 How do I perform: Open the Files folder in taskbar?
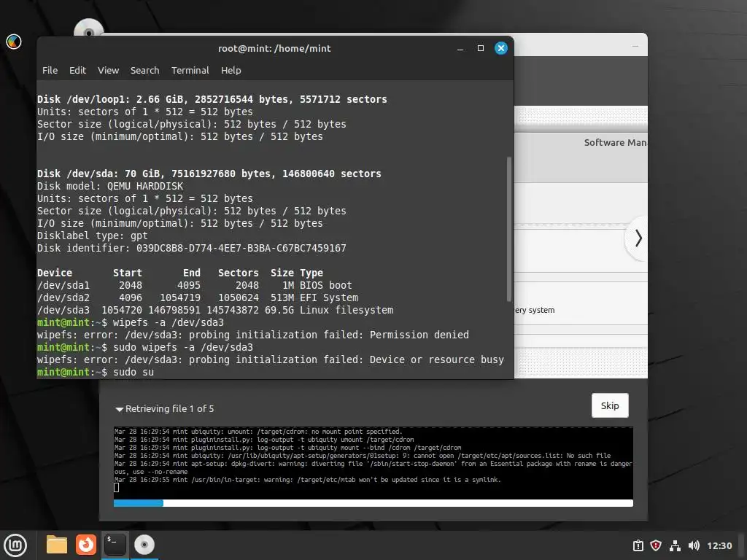coord(57,545)
